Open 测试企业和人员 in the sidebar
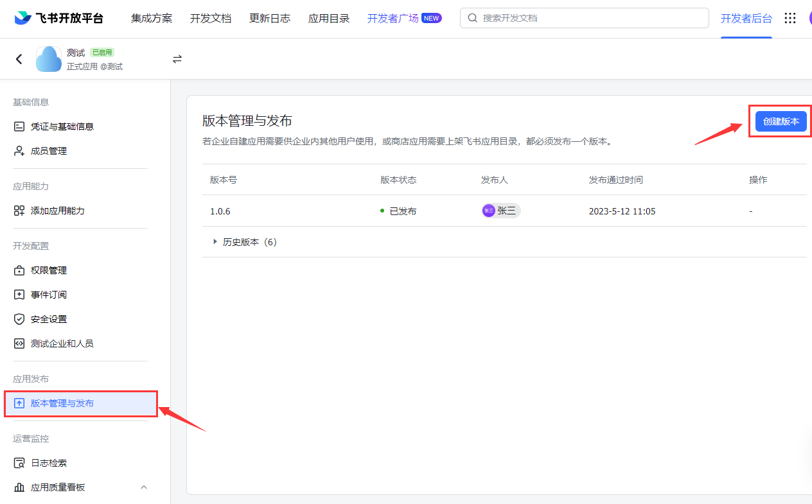The height and width of the screenshot is (504, 812). coord(62,343)
